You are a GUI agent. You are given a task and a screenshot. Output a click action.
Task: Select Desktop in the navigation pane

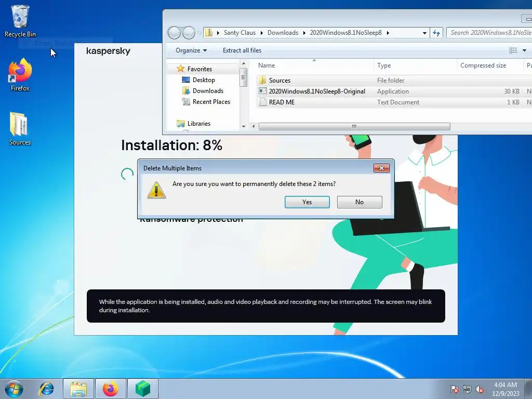point(204,79)
